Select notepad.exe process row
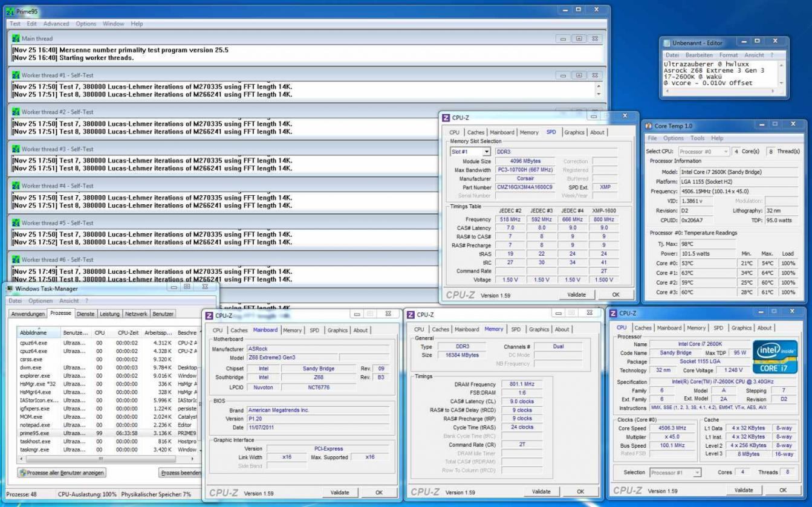This screenshot has width=812, height=507. pyautogui.click(x=108, y=425)
